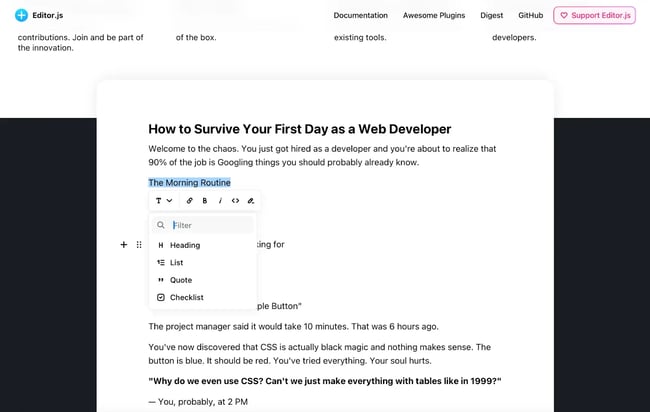Toggle italic formatting
This screenshot has width=650, height=412.
pyautogui.click(x=220, y=201)
